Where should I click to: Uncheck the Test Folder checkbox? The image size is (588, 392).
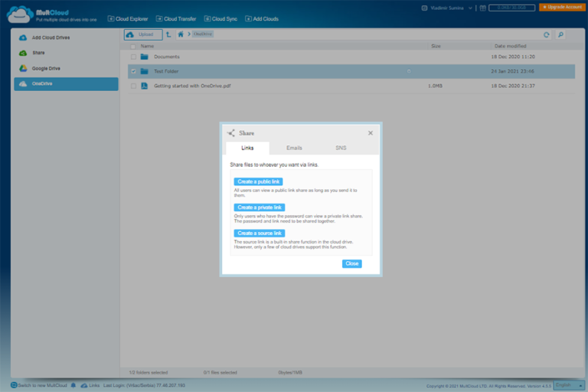(x=133, y=71)
